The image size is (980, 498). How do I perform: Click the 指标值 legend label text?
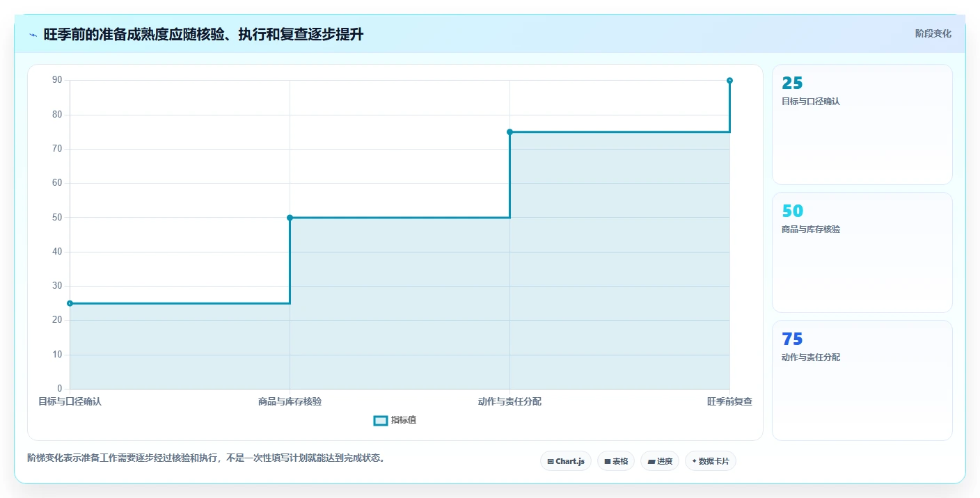pos(404,420)
